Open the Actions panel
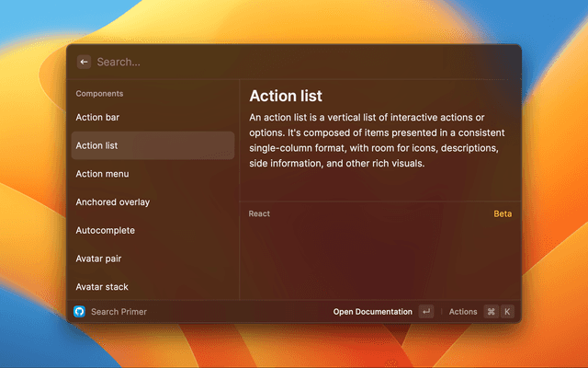The image size is (588, 368). [x=463, y=312]
